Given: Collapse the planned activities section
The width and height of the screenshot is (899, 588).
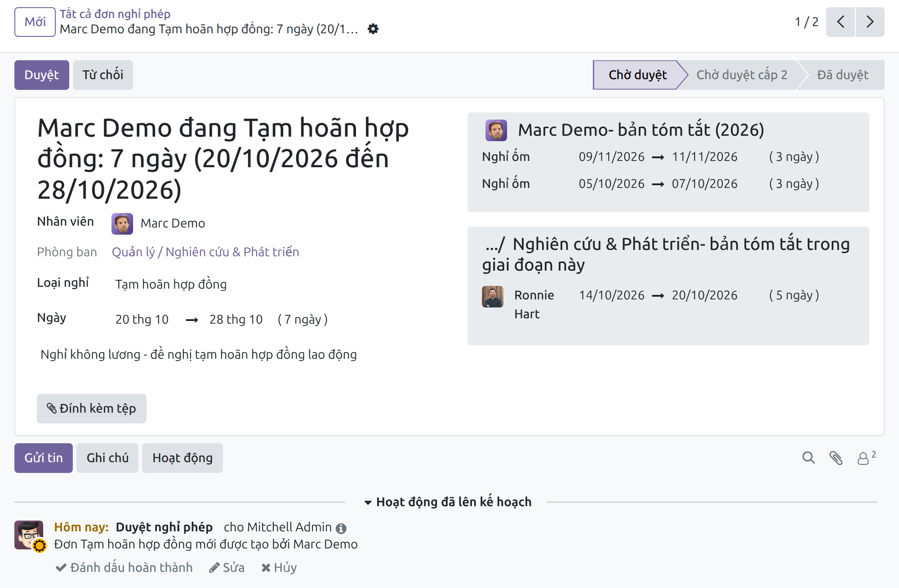Looking at the screenshot, I should click(x=448, y=502).
